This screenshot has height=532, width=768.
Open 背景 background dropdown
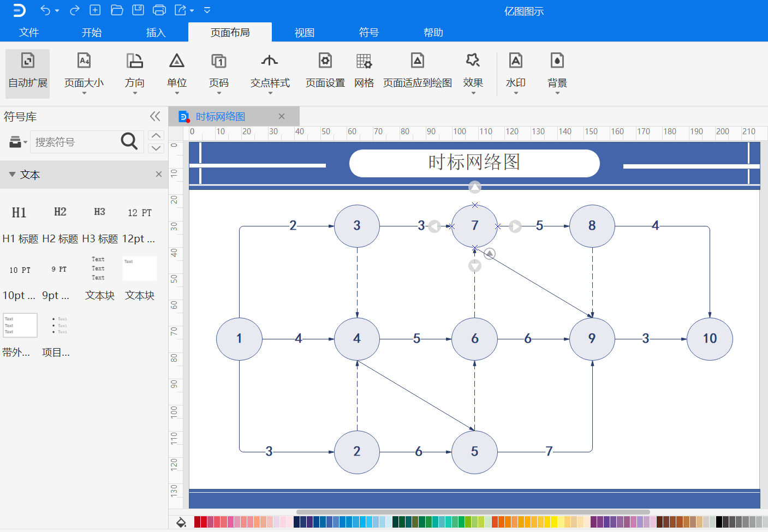(x=557, y=73)
